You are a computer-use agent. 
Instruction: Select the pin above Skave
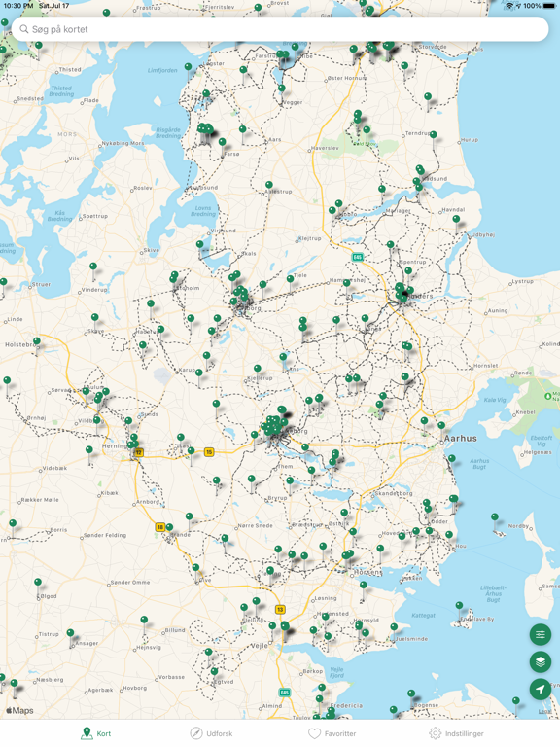(94, 317)
